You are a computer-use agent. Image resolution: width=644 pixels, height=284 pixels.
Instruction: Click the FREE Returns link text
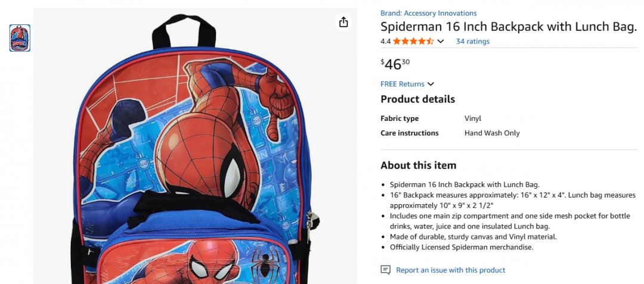coord(402,84)
